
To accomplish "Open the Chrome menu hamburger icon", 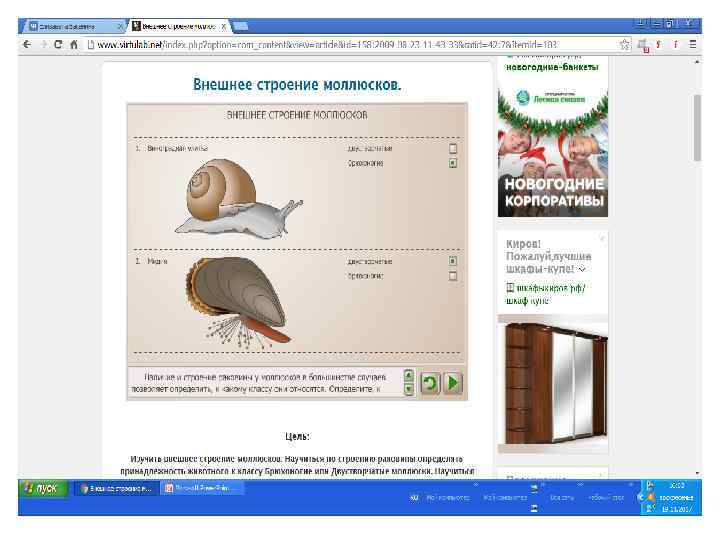I will (693, 45).
